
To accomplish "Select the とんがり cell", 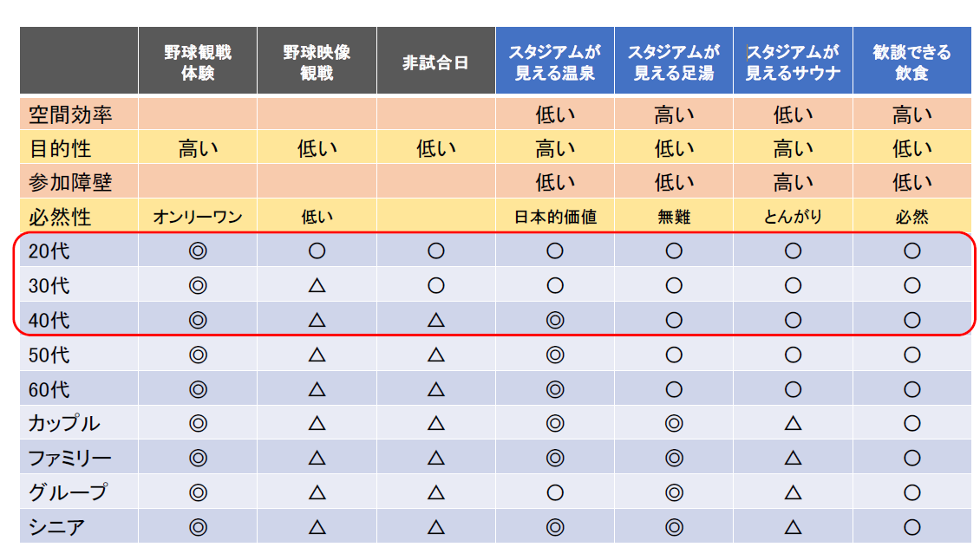I will pos(793,217).
